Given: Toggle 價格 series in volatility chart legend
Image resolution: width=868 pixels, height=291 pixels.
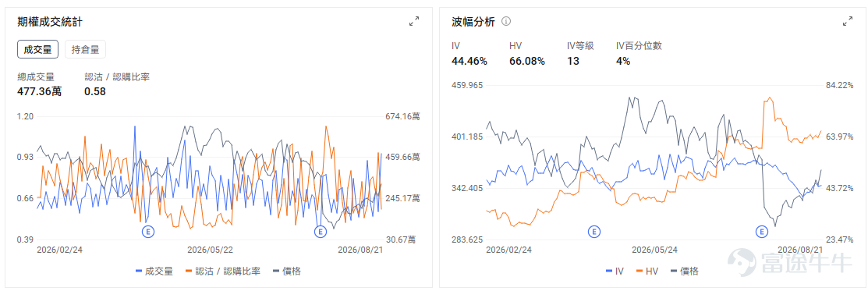Looking at the screenshot, I should click(684, 271).
